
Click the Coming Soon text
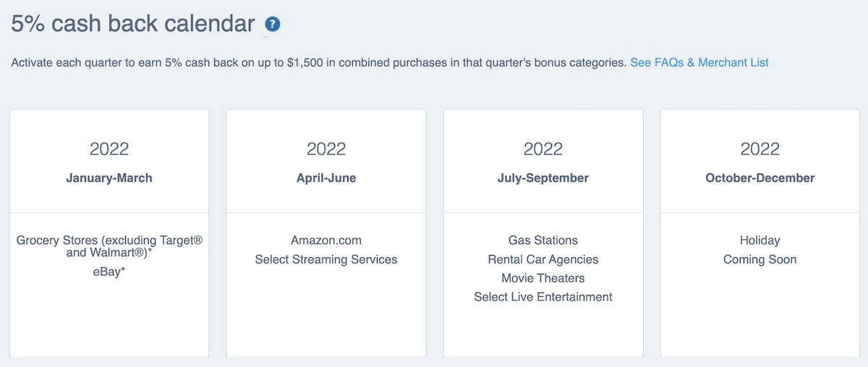760,259
